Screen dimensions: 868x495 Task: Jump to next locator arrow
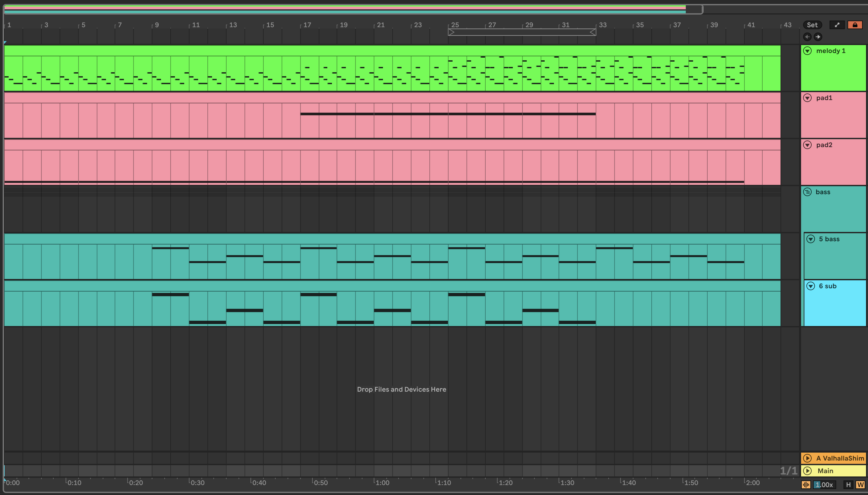[818, 37]
